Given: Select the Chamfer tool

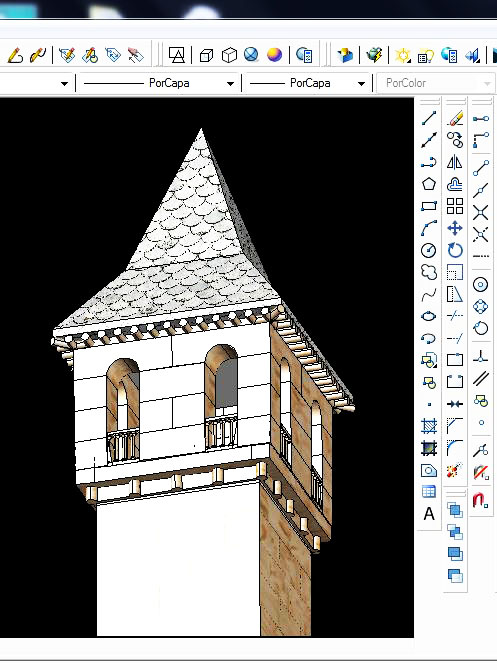Looking at the screenshot, I should 455,426.
